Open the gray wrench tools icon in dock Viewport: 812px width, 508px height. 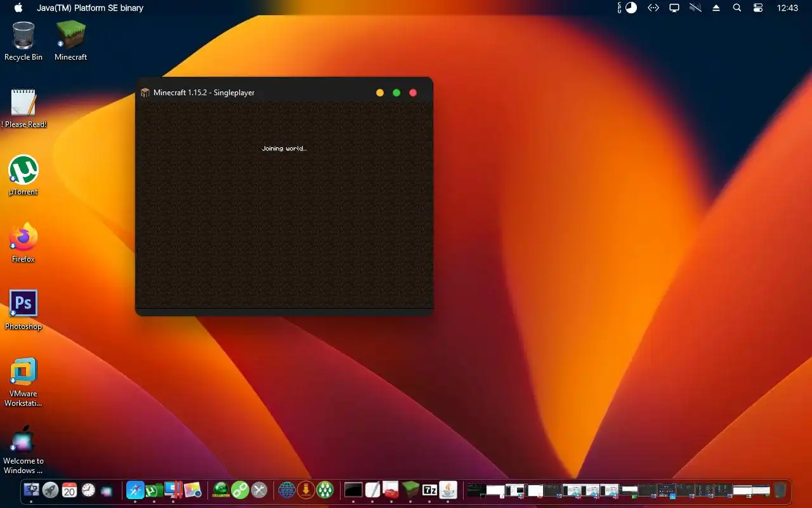tap(259, 490)
